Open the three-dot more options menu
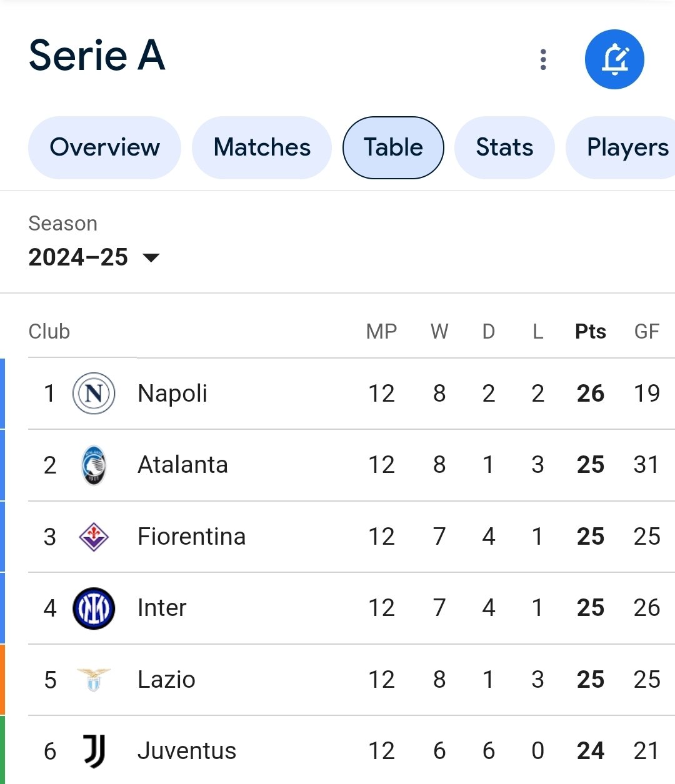The height and width of the screenshot is (784, 675). 543,59
